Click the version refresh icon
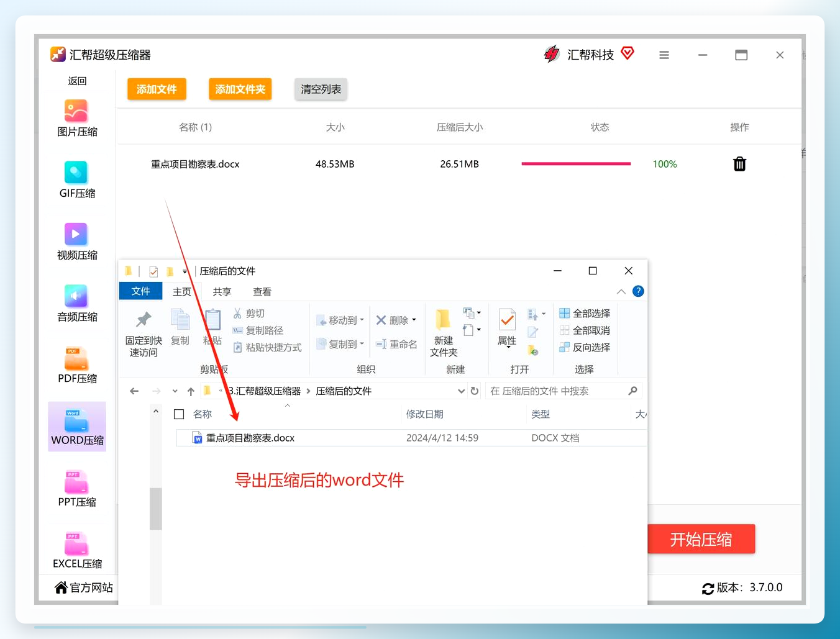This screenshot has height=639, width=840. click(708, 589)
